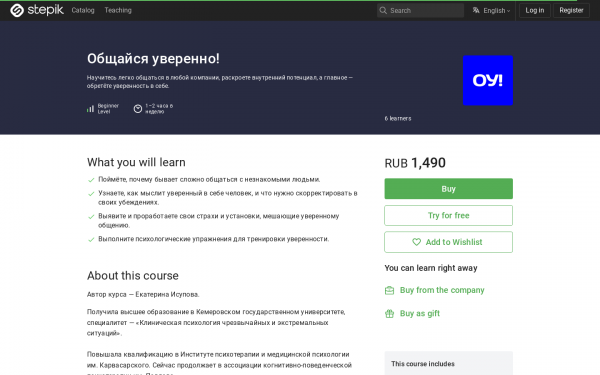The height and width of the screenshot is (375, 600).
Task: Open the Buy as gift link
Action: point(420,313)
